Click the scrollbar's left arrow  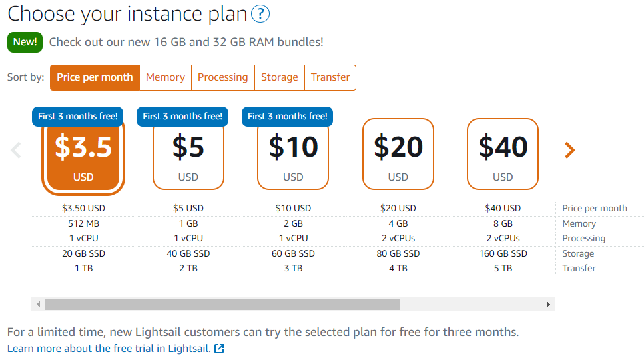38,305
